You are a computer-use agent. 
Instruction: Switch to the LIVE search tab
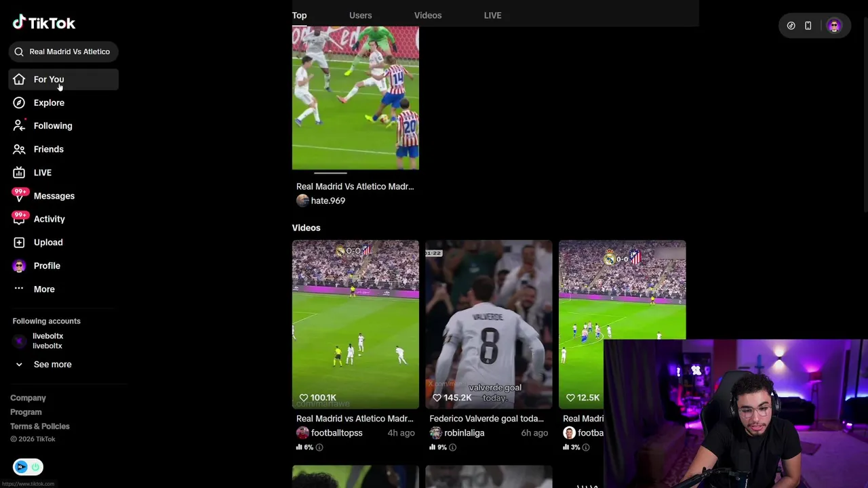pyautogui.click(x=493, y=15)
